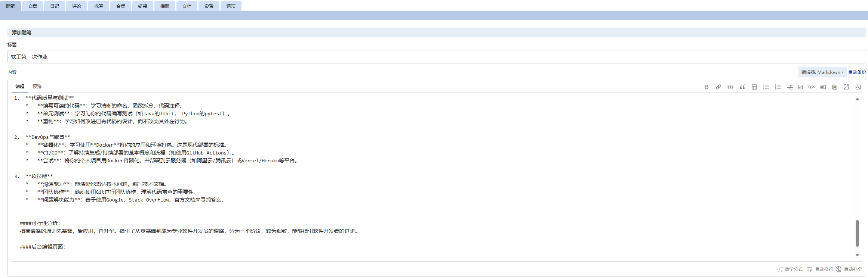Click the **编写可读的代码** bullet line
The image size is (868, 278).
pyautogui.click(x=104, y=106)
